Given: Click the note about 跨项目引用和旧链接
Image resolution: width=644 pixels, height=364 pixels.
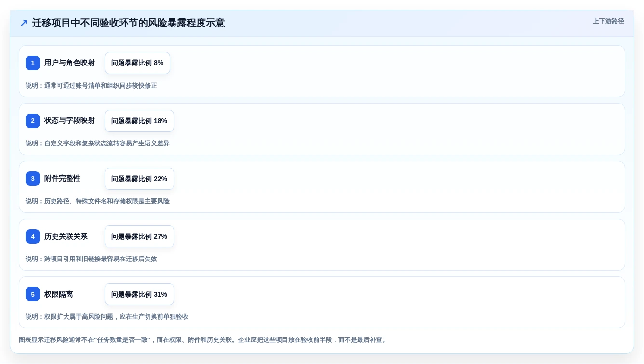Looking at the screenshot, I should 91,259.
